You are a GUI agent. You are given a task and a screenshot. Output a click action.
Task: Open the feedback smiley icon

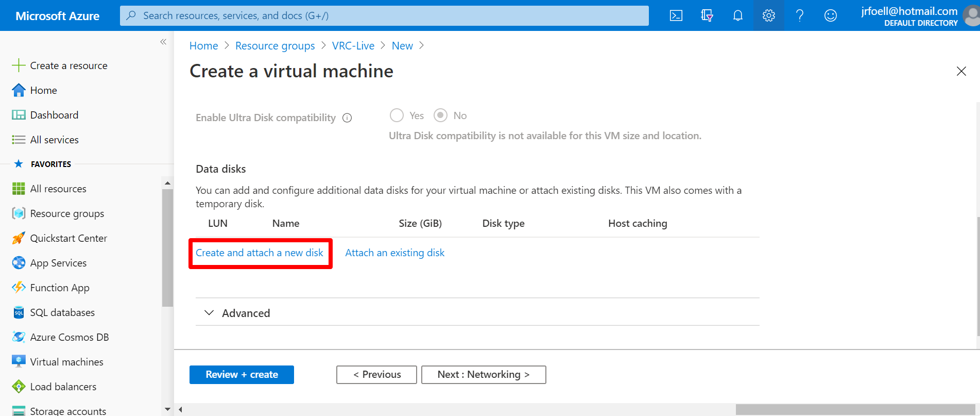[x=831, y=15]
